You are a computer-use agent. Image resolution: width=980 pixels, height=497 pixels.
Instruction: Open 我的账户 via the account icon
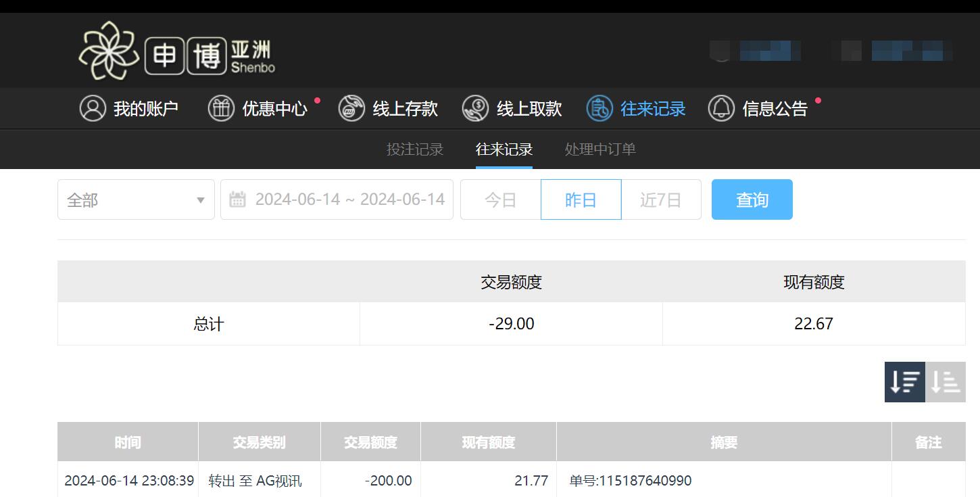click(x=93, y=108)
